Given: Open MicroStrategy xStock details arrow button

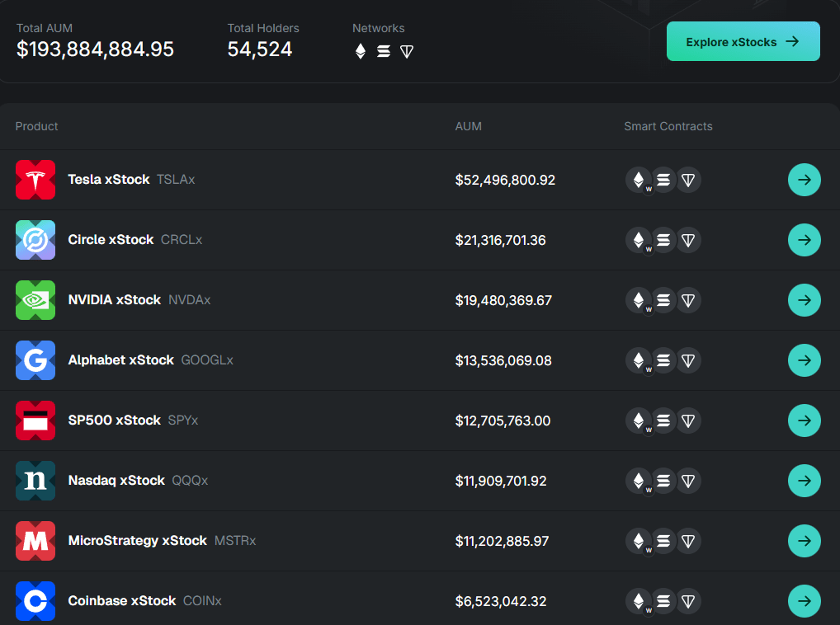Looking at the screenshot, I should pos(804,541).
